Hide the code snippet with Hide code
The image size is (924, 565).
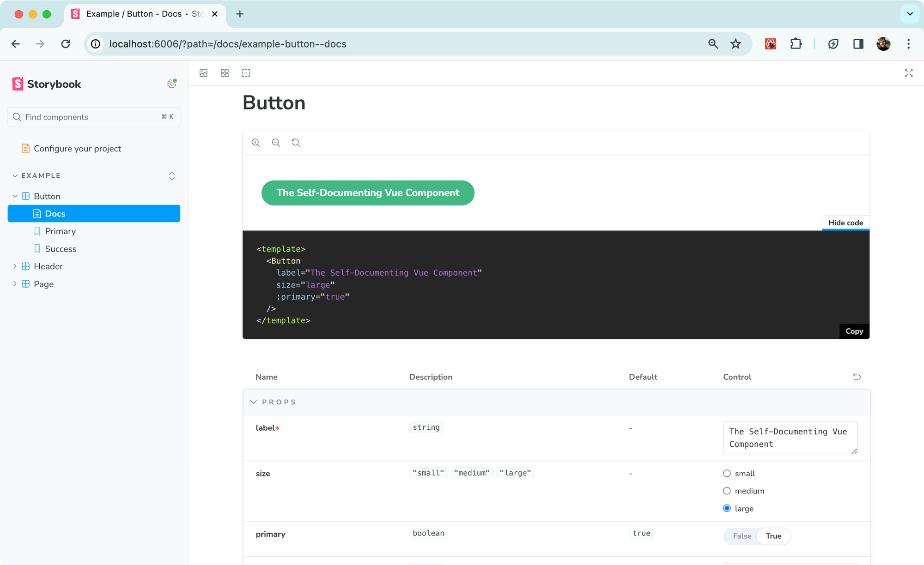pos(845,222)
